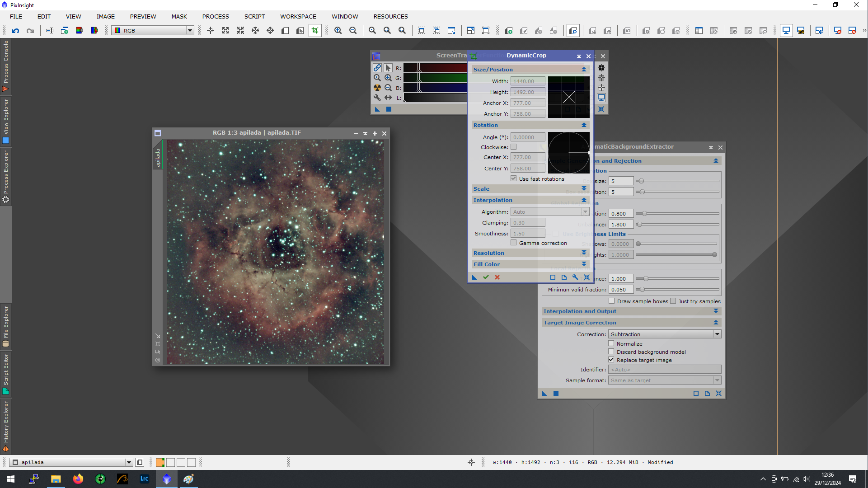Uncheck Replace target image
The width and height of the screenshot is (868, 488).
[x=611, y=360]
